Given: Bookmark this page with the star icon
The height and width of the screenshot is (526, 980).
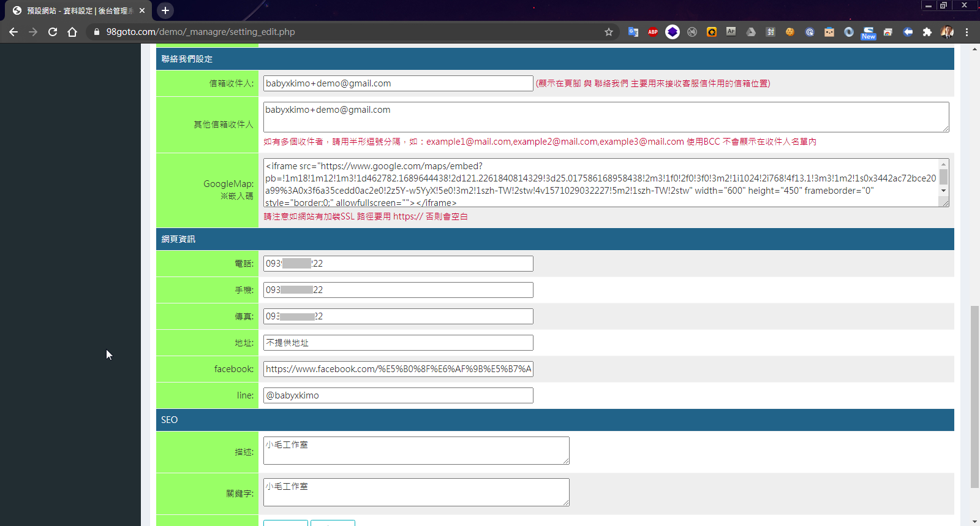Looking at the screenshot, I should pos(608,32).
